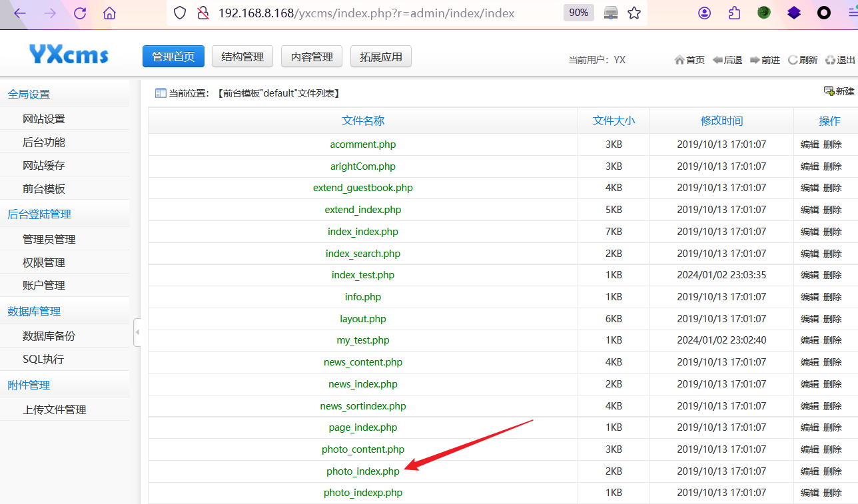Collapse the left sidebar panel handle
858x504 pixels.
click(x=137, y=332)
